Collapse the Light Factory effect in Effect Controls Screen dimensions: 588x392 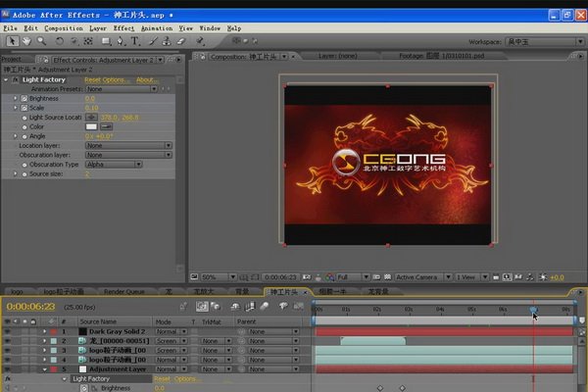pyautogui.click(x=7, y=79)
